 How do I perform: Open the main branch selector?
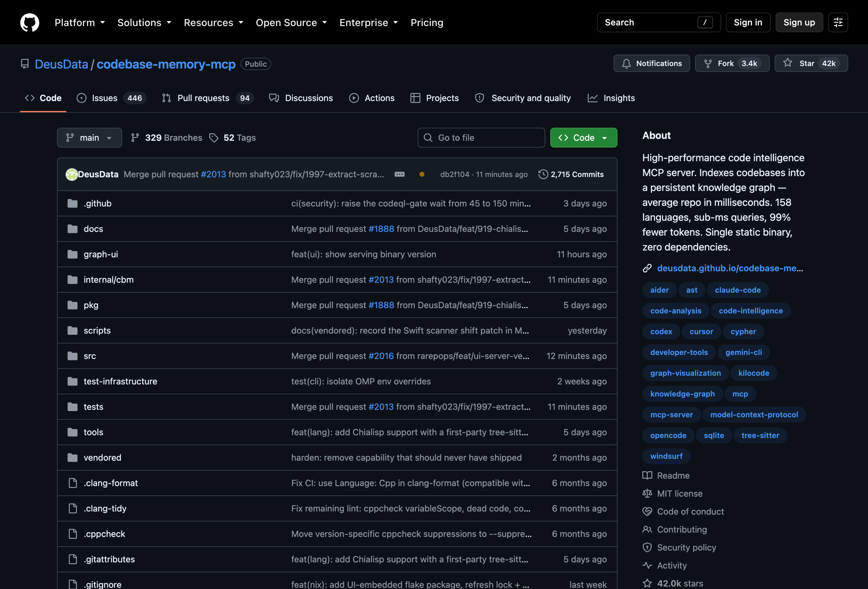(x=89, y=138)
